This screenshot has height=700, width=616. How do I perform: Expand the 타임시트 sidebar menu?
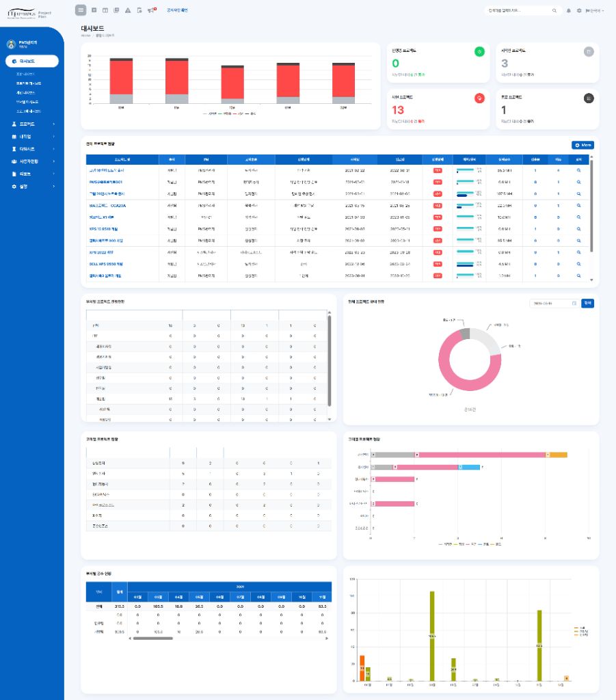(32, 149)
